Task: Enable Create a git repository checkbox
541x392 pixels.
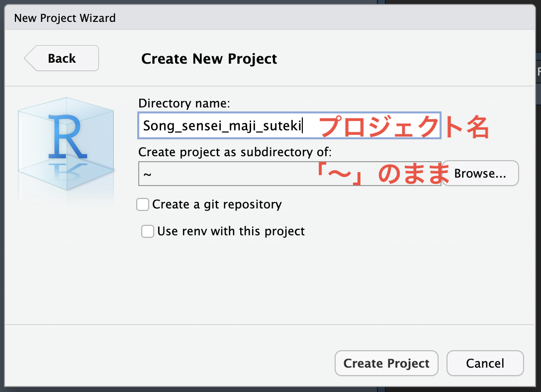Action: [143, 204]
